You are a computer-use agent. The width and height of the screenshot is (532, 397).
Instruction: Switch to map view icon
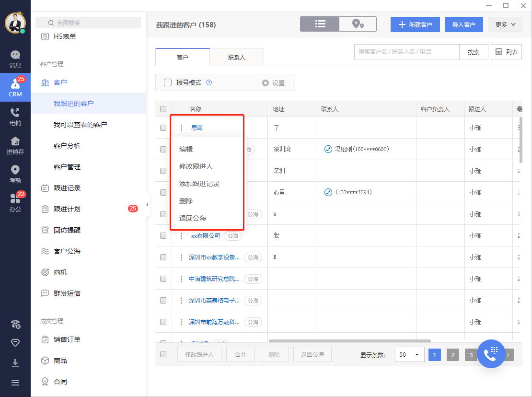point(358,24)
